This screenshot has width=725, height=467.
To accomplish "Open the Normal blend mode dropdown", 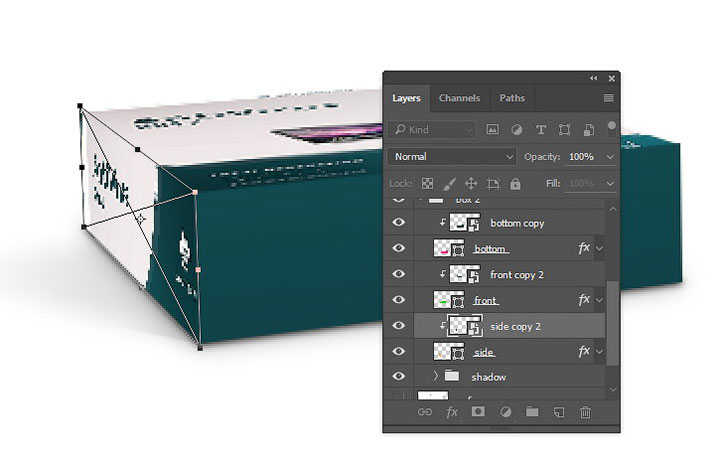I will (x=452, y=157).
